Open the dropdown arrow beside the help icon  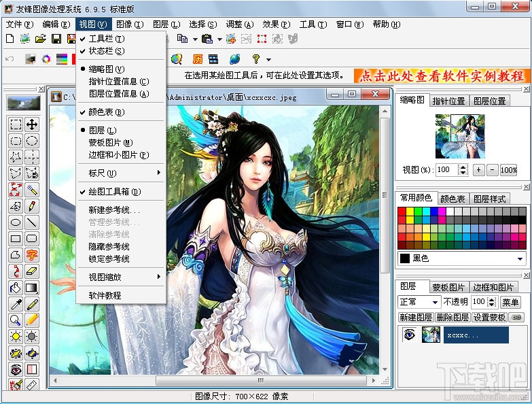(268, 60)
